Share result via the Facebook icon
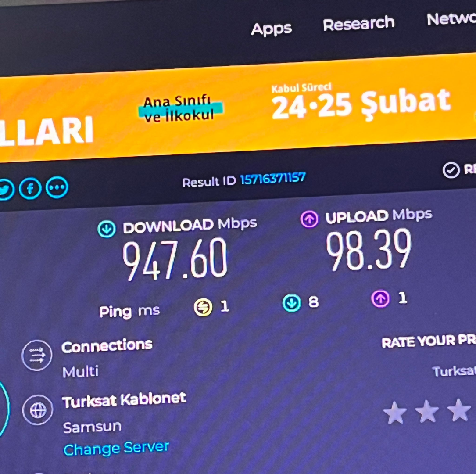 pyautogui.click(x=30, y=189)
